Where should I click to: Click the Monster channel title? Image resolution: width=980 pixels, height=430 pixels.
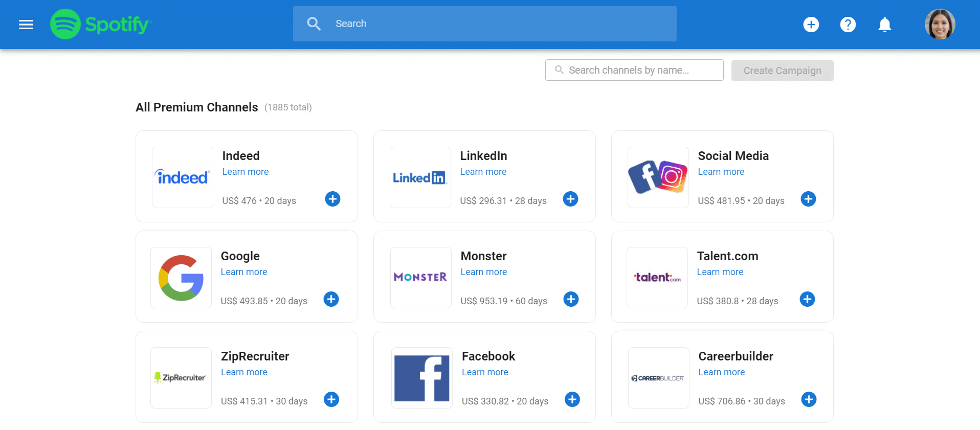click(484, 256)
